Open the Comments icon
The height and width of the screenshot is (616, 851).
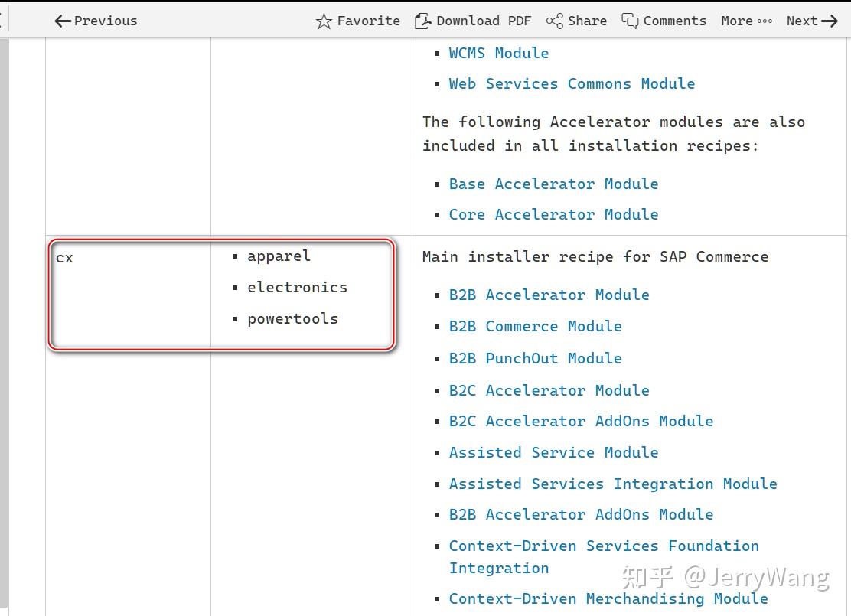[631, 21]
